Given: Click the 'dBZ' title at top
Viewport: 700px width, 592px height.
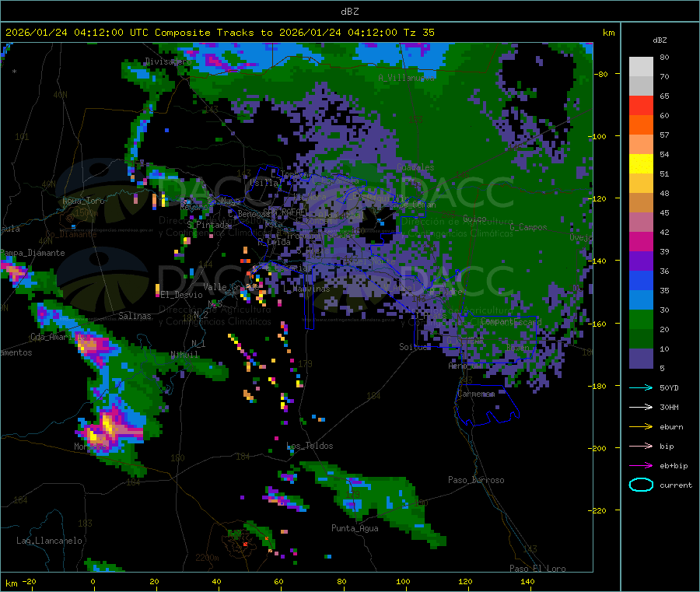Looking at the screenshot, I should coord(349,12).
